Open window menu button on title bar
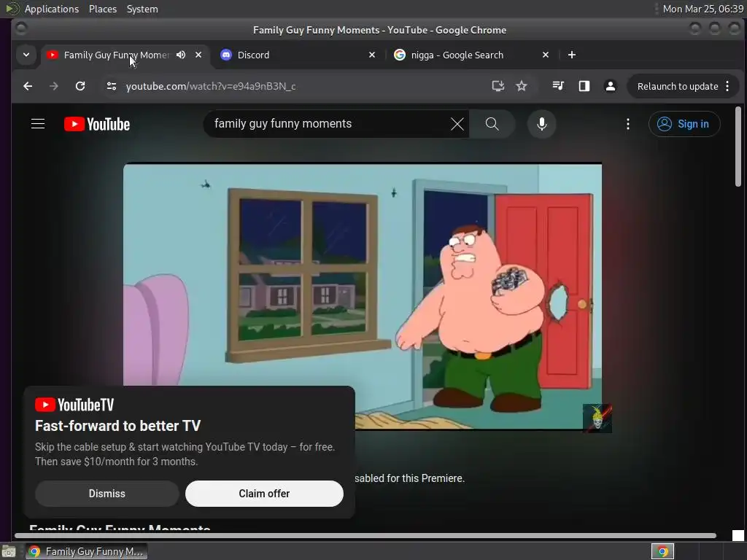747x560 pixels. [21, 28]
